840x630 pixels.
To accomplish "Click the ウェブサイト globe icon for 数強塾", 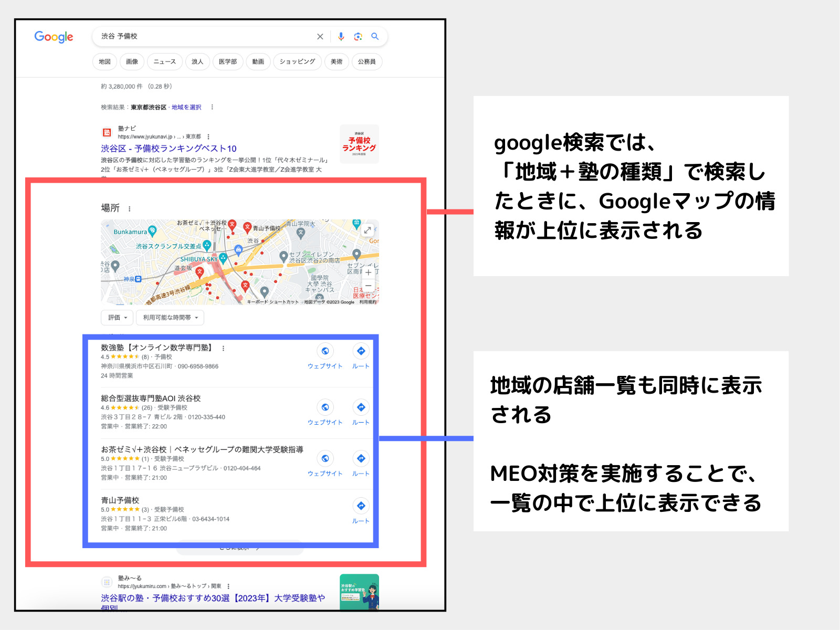I will (x=325, y=351).
